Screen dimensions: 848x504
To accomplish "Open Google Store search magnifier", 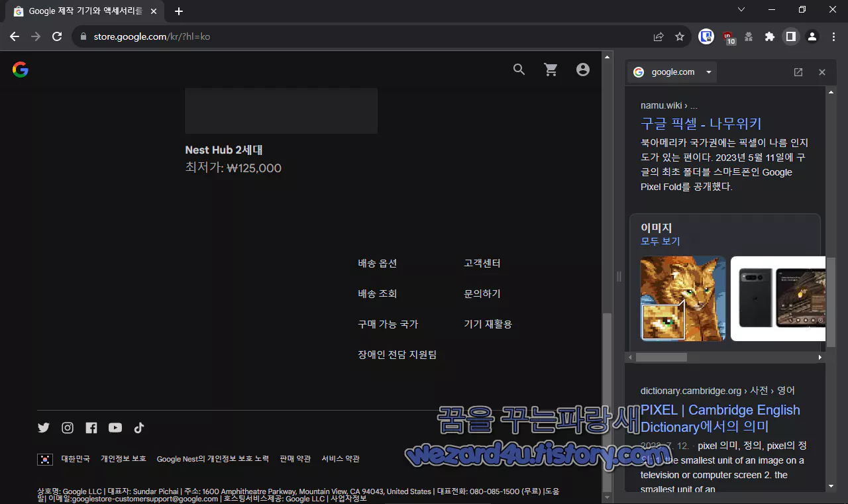I will coord(519,70).
